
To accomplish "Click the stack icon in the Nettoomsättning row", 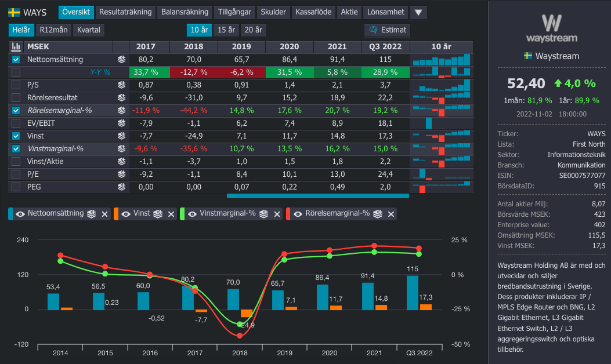I will click(x=121, y=59).
